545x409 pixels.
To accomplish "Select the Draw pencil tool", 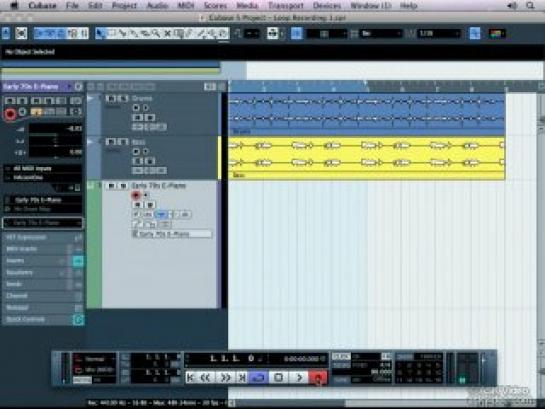I will coord(189,34).
